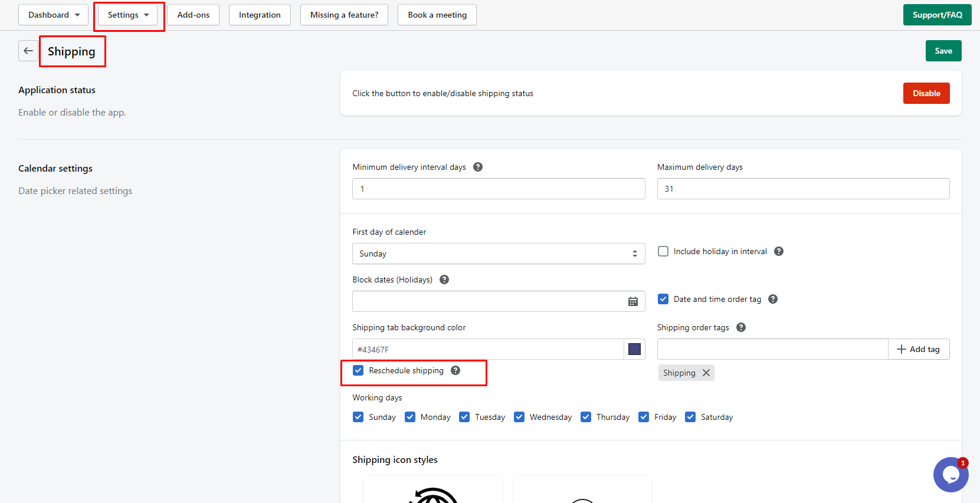Screen dimensions: 980x503
Task: Open help for Include holiday in interval
Action: [779, 251]
